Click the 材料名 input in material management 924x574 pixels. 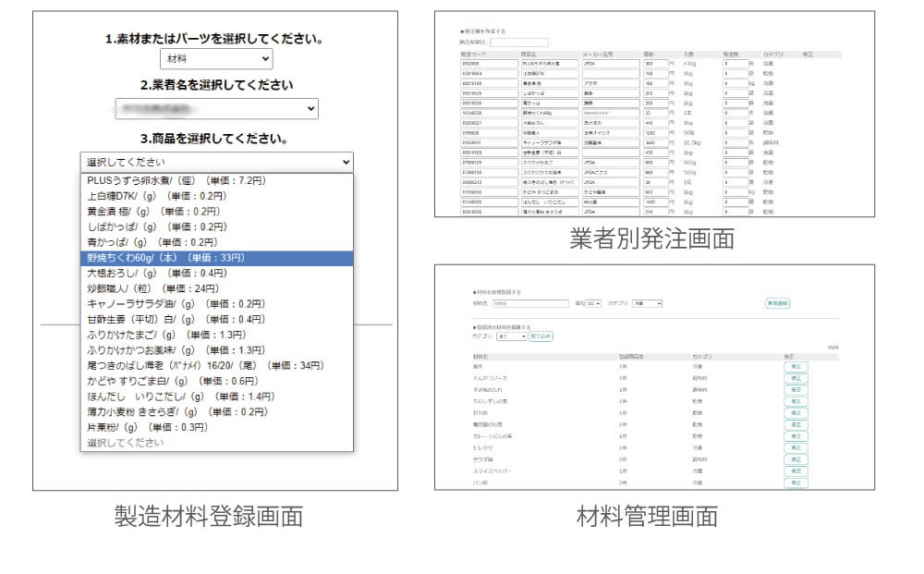530,303
